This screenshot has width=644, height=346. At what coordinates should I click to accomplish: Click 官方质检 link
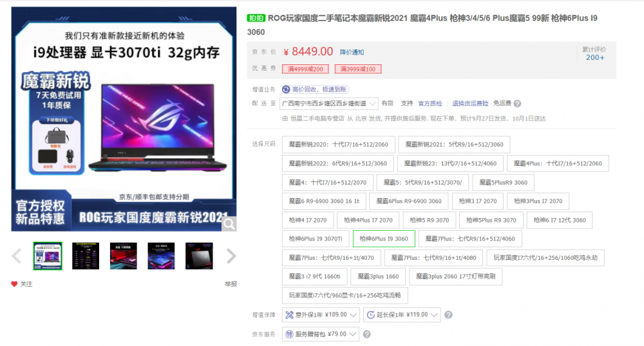(x=430, y=104)
